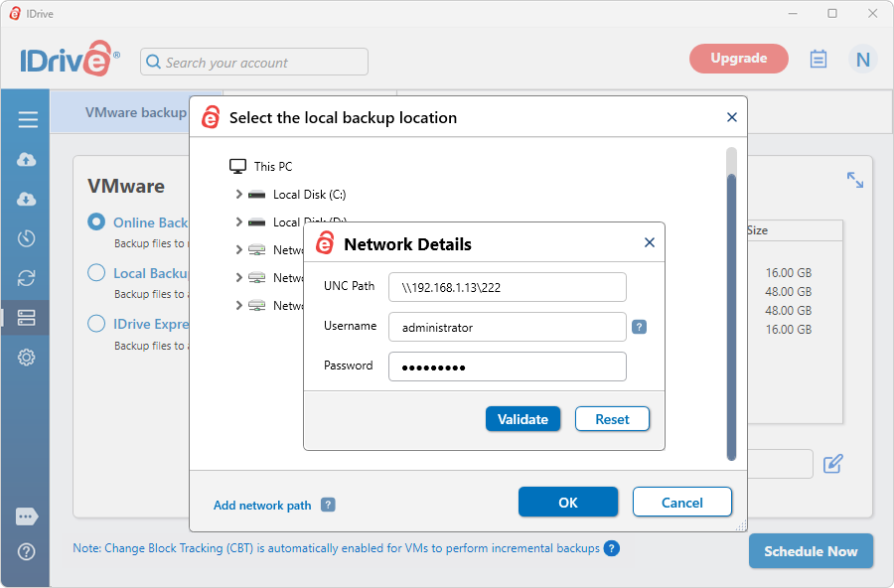The width and height of the screenshot is (894, 588).
Task: Click the Password input field
Action: click(508, 367)
